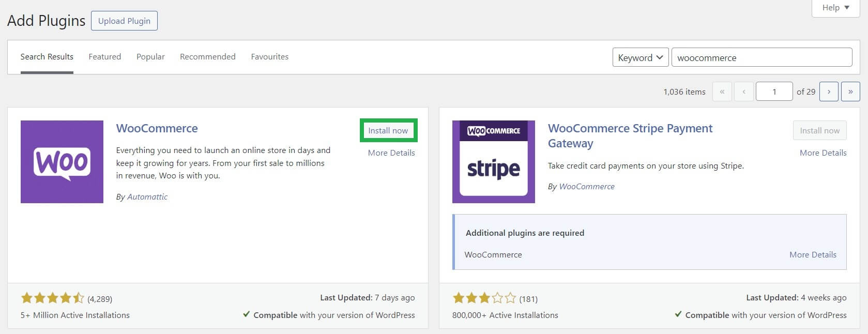Expand the Help dropdown

click(x=836, y=8)
